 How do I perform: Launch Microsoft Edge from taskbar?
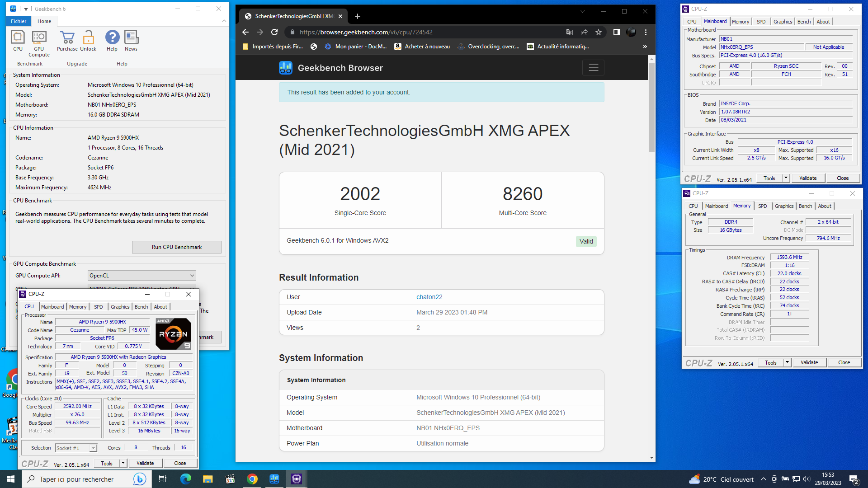(185, 479)
